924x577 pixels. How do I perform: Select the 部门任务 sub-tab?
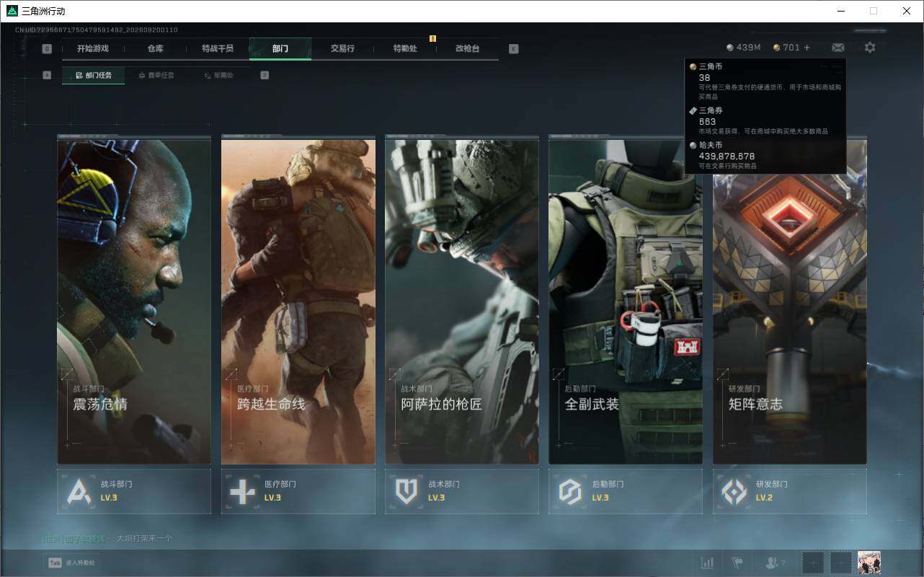pyautogui.click(x=93, y=75)
